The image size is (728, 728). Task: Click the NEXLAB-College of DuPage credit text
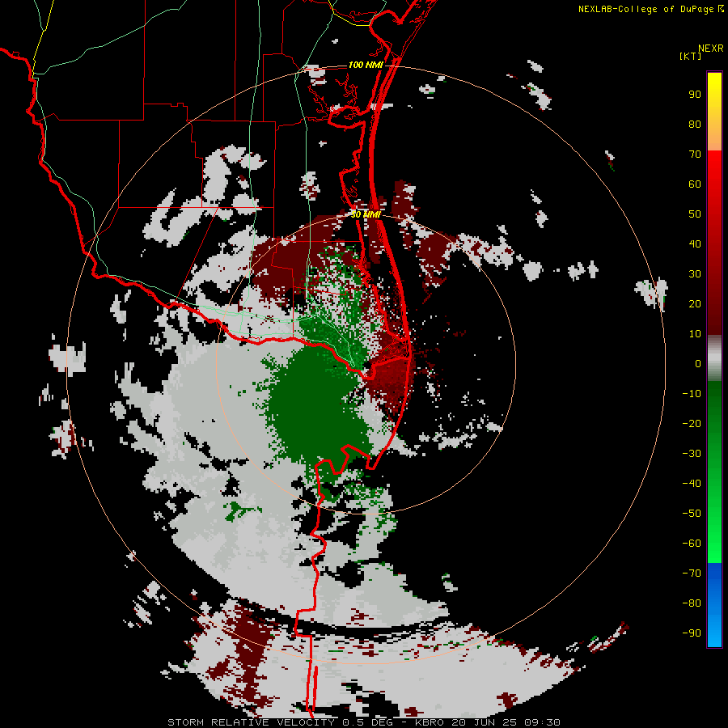pos(647,9)
